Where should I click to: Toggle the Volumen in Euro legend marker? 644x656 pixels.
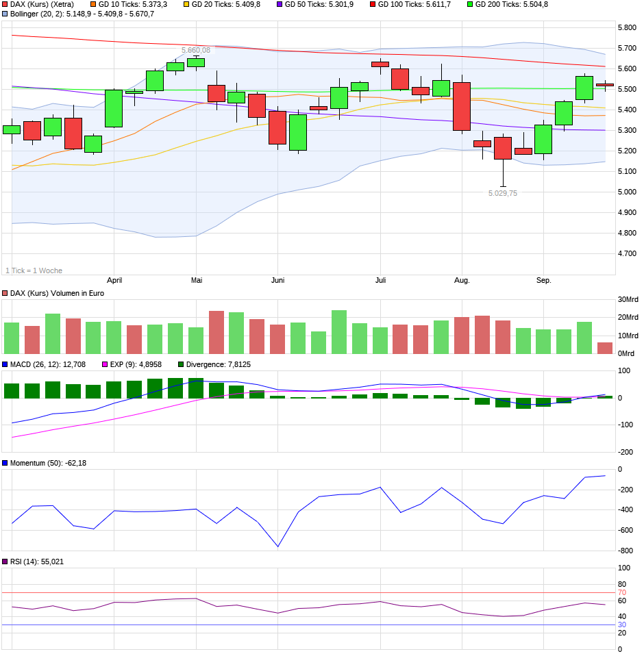(5, 291)
